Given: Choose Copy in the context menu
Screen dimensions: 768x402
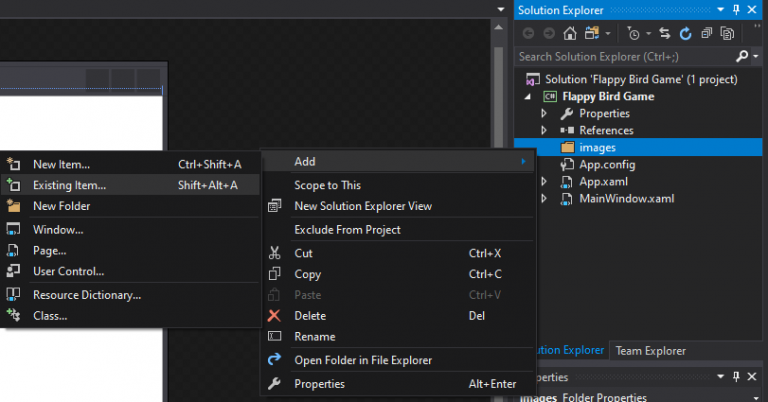Looking at the screenshot, I should 398,274.
